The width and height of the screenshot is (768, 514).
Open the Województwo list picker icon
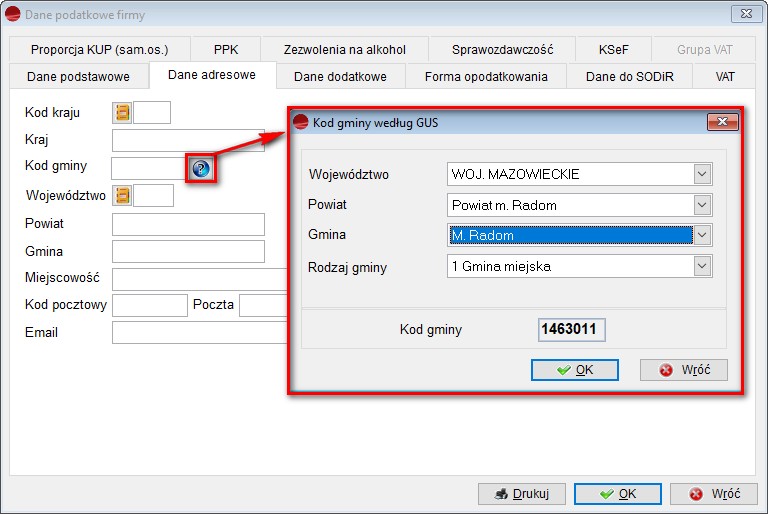[123, 196]
